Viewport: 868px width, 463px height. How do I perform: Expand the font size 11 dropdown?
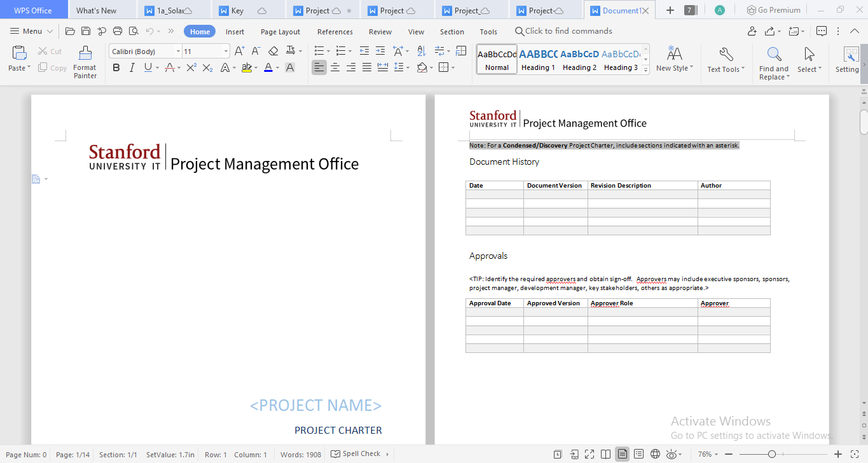[x=226, y=52]
